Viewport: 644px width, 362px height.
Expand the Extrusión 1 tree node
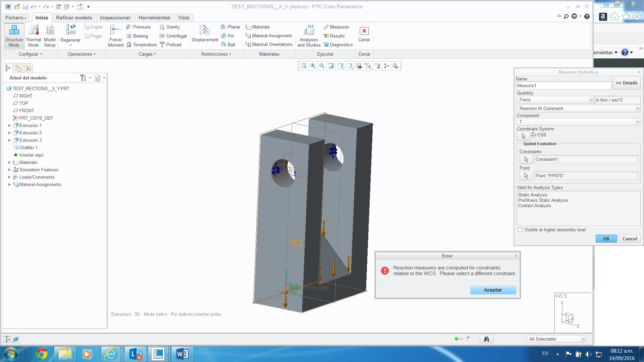click(x=9, y=126)
